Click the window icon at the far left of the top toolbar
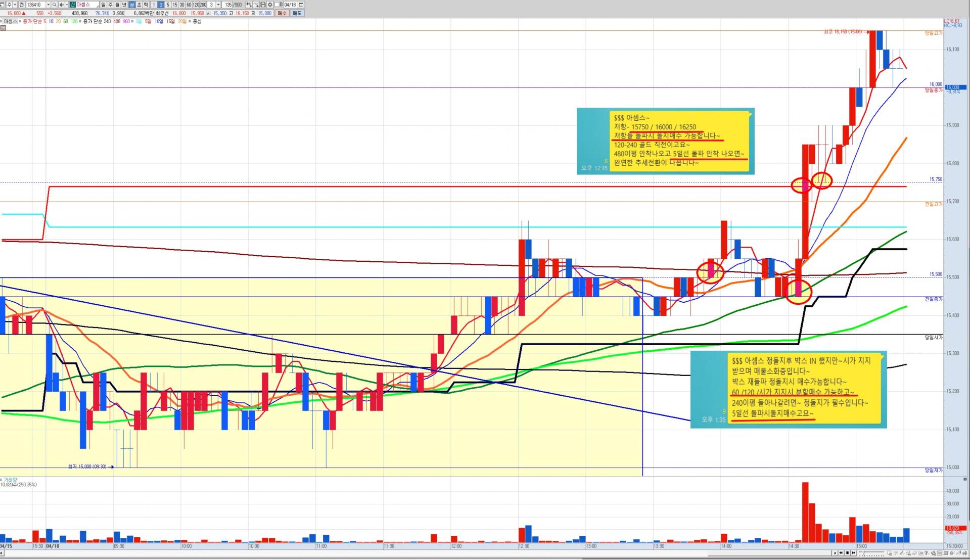The width and height of the screenshot is (970, 560). tap(2, 5)
